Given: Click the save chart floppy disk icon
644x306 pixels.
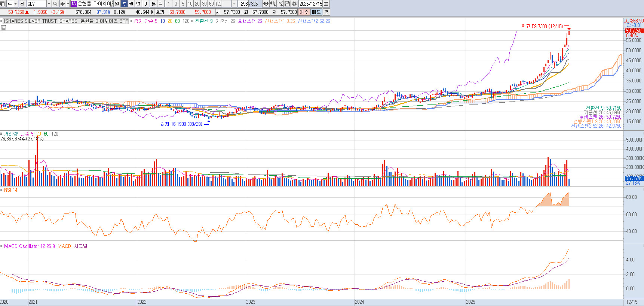Looking at the screenshot, I should [x=287, y=4].
